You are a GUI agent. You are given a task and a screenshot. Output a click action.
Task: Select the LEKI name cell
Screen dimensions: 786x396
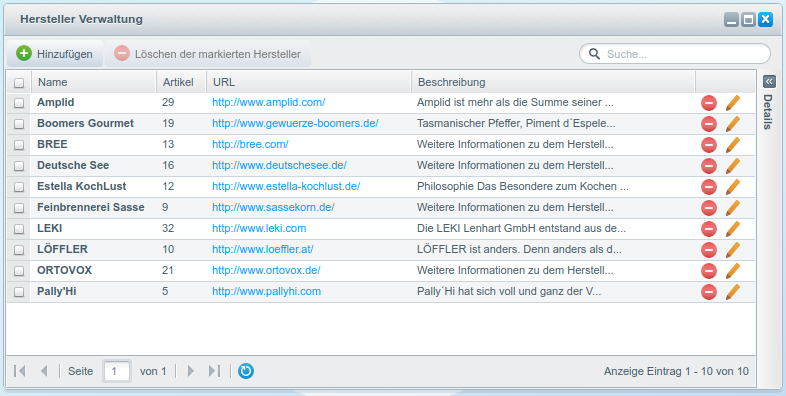[94, 229]
